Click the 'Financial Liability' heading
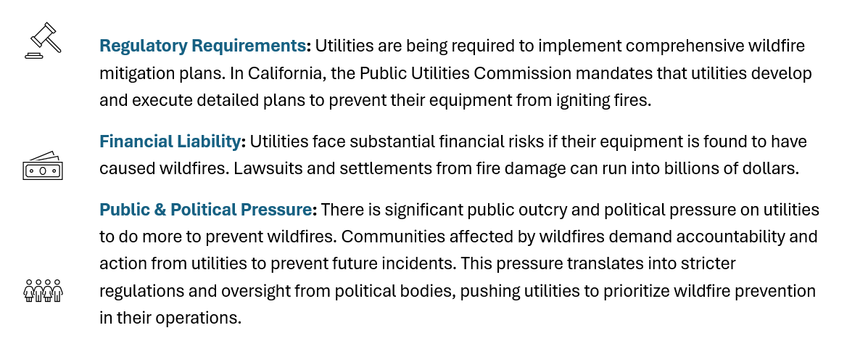The height and width of the screenshot is (357, 868). [x=170, y=142]
